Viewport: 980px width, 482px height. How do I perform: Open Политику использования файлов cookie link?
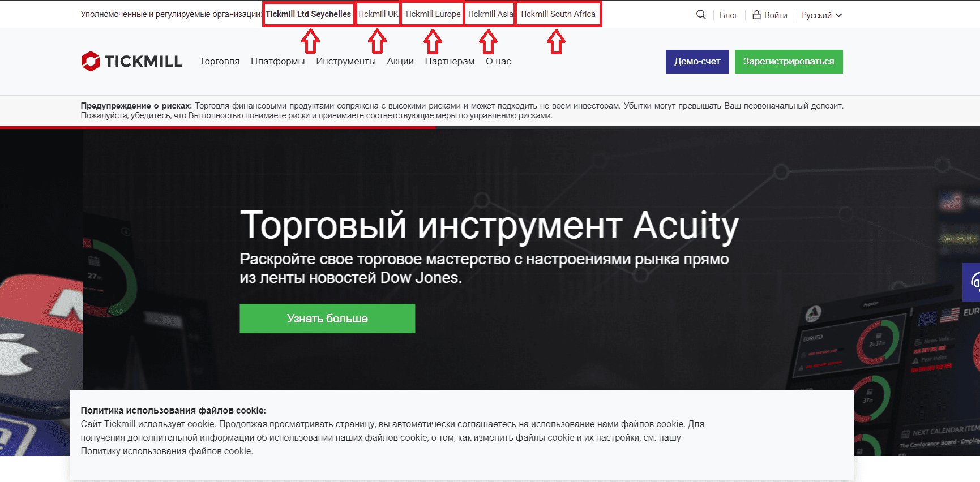click(x=166, y=451)
